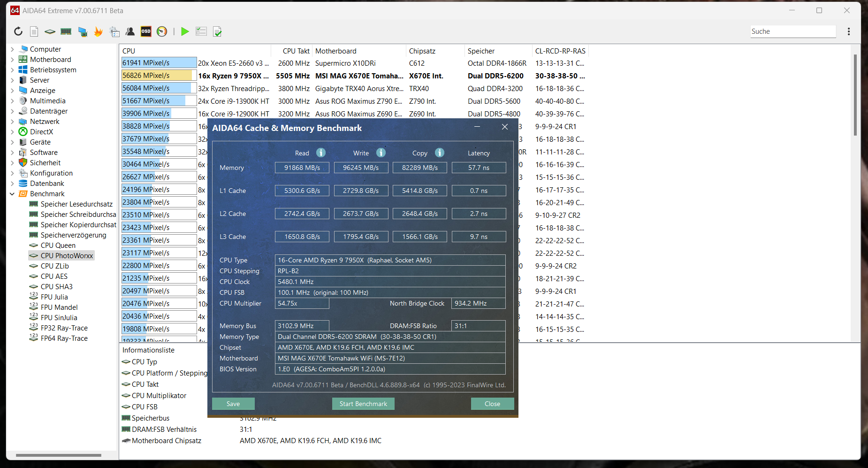
Task: Sort by the CL-RCD-RP-RAS column header
Action: click(560, 51)
